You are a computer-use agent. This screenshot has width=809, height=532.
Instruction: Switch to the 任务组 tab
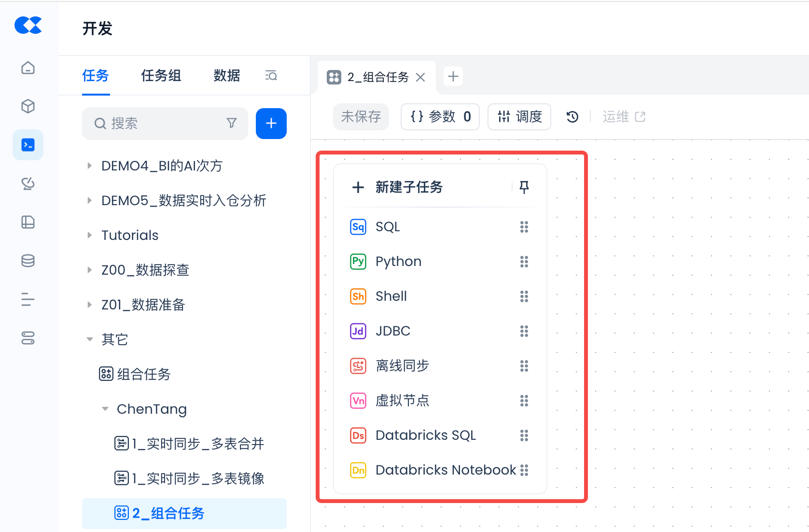[x=161, y=76]
